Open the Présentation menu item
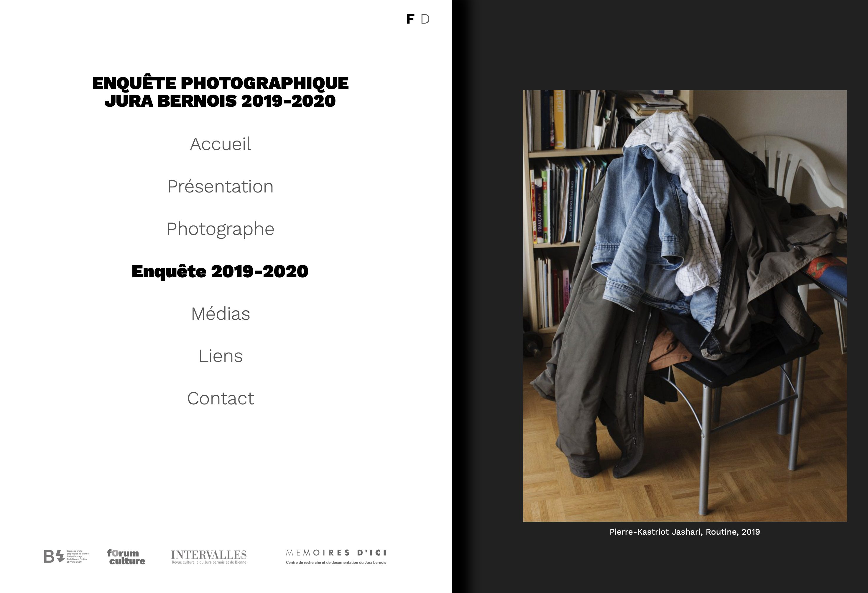Image resolution: width=868 pixels, height=593 pixels. 220,186
